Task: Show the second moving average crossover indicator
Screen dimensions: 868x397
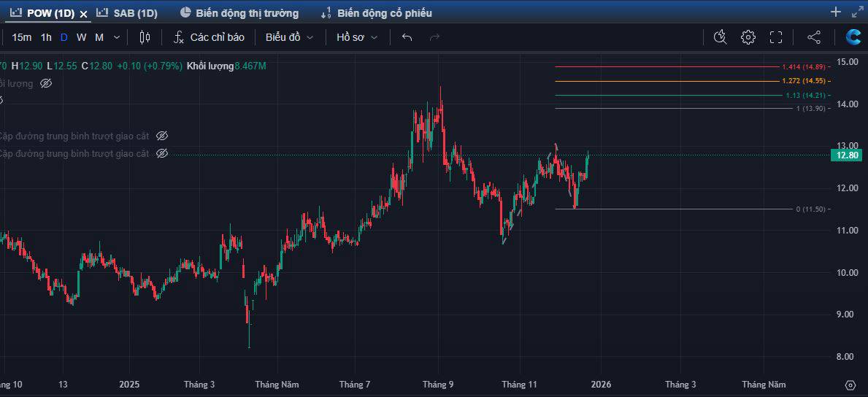Action: 162,153
